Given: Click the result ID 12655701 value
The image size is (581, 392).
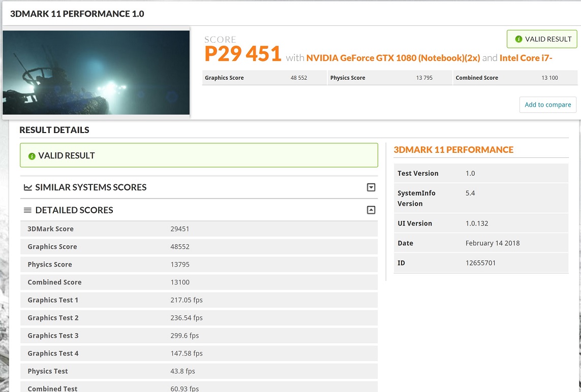Looking at the screenshot, I should (480, 263).
